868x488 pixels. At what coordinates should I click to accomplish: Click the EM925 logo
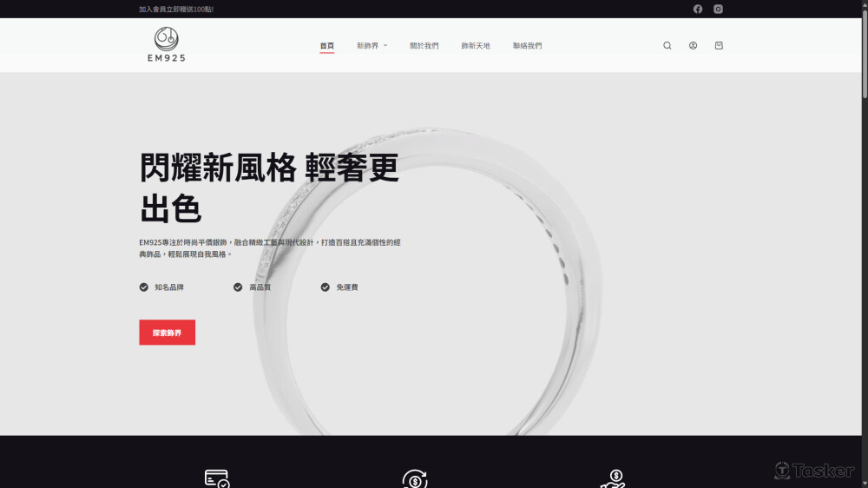click(166, 45)
